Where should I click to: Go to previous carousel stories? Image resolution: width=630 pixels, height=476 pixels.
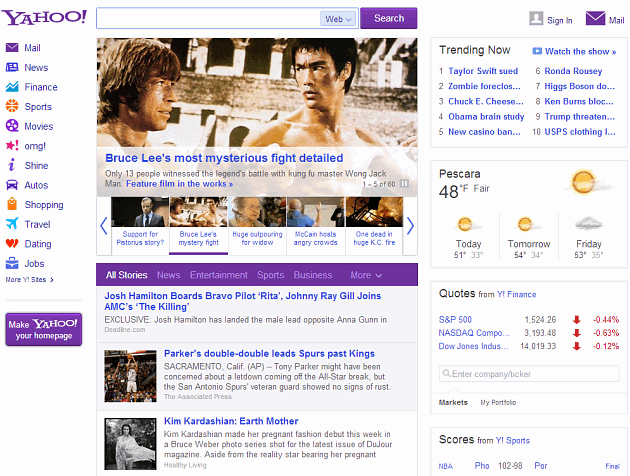104,226
